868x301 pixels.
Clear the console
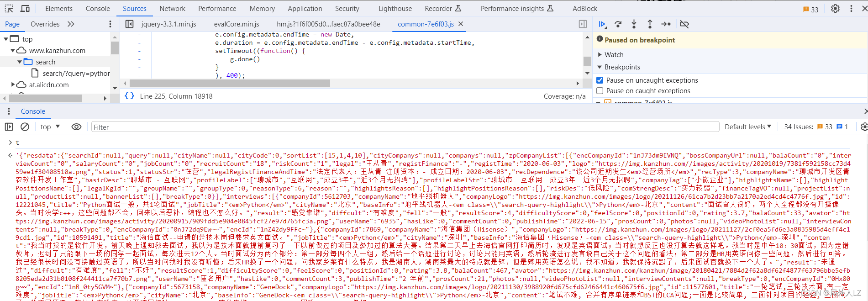pyautogui.click(x=25, y=127)
